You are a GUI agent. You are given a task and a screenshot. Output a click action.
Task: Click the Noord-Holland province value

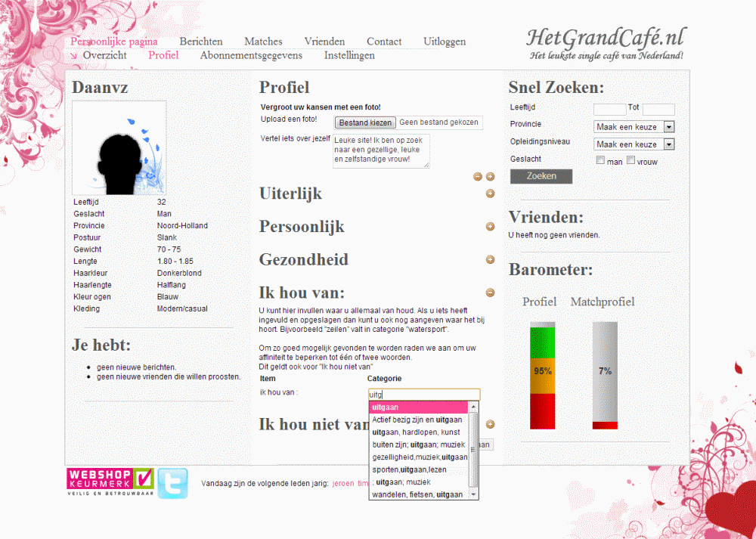pyautogui.click(x=182, y=225)
